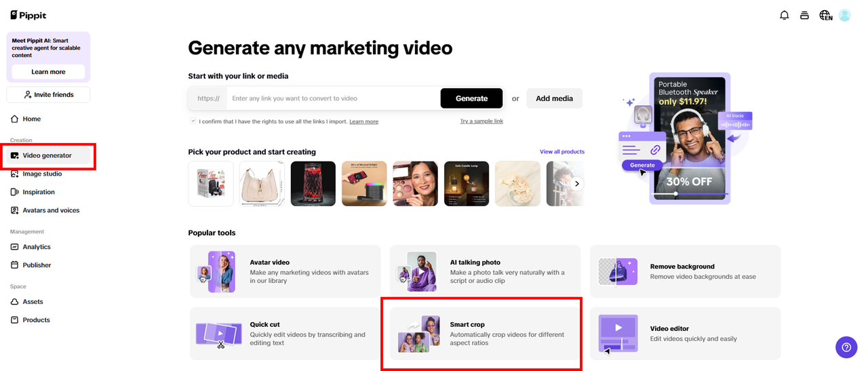The image size is (868, 371).
Task: Open the help question mark bubble
Action: click(x=846, y=347)
